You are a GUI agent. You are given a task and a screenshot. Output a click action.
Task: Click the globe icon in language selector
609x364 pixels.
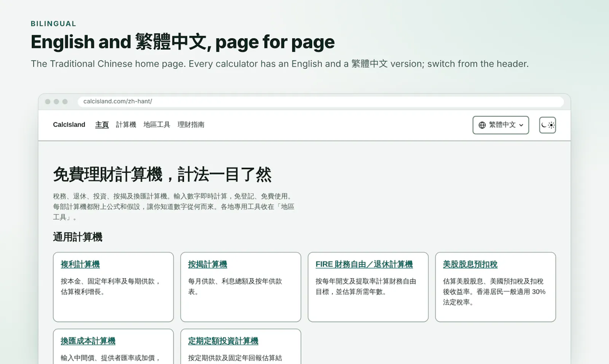[482, 125]
